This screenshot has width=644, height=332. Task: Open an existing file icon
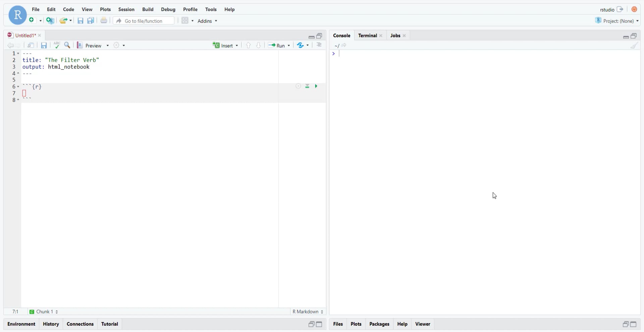point(63,21)
